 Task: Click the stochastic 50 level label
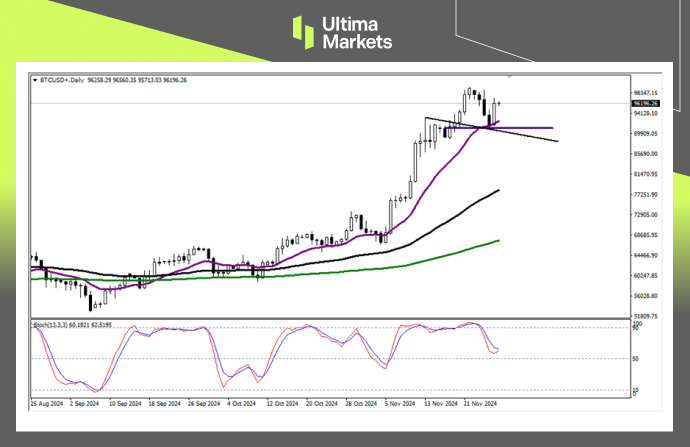[635, 358]
